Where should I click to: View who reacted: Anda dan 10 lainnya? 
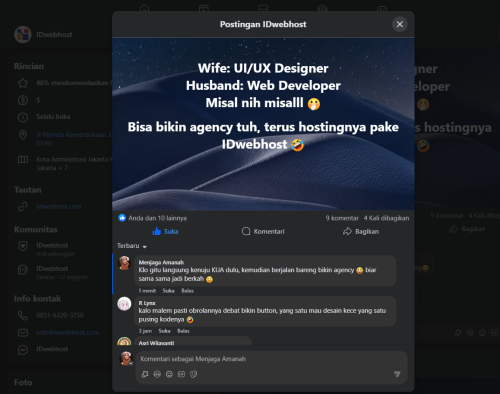[157, 218]
